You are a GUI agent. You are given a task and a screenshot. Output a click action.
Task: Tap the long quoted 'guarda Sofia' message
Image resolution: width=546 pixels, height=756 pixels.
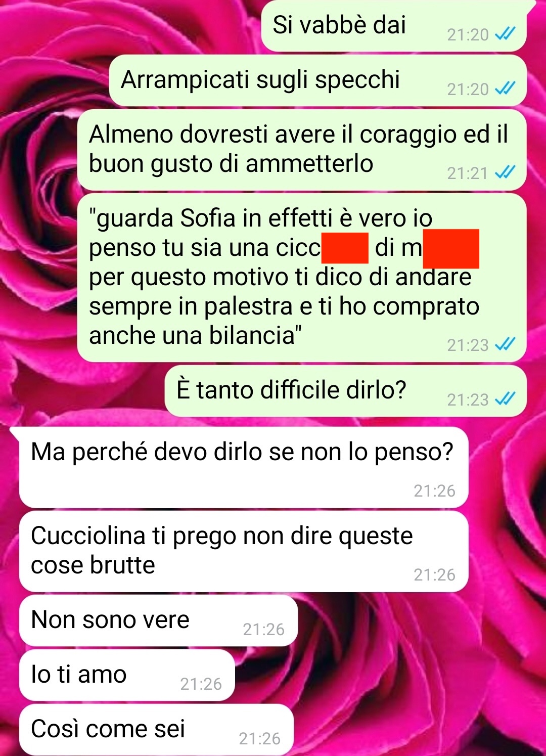(x=302, y=278)
